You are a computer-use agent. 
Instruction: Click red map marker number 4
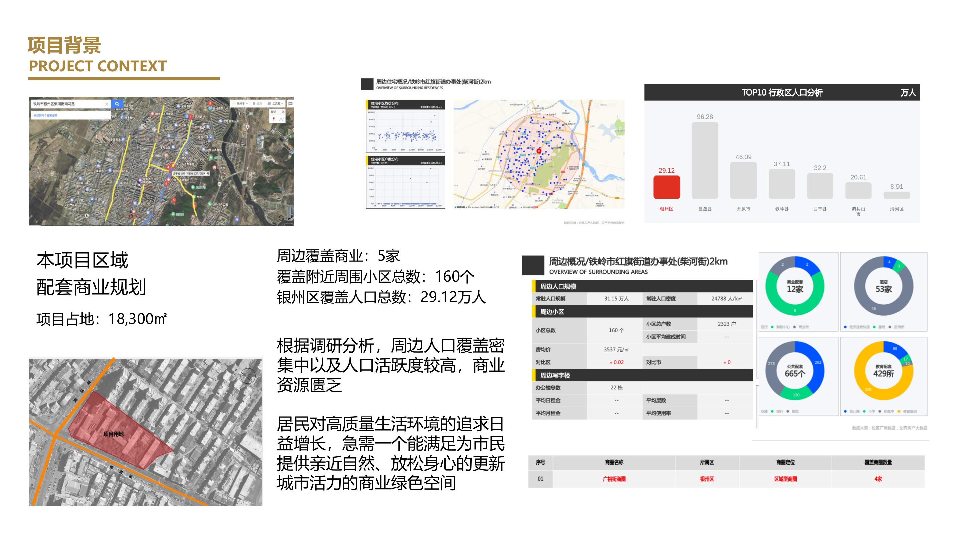[x=168, y=167]
